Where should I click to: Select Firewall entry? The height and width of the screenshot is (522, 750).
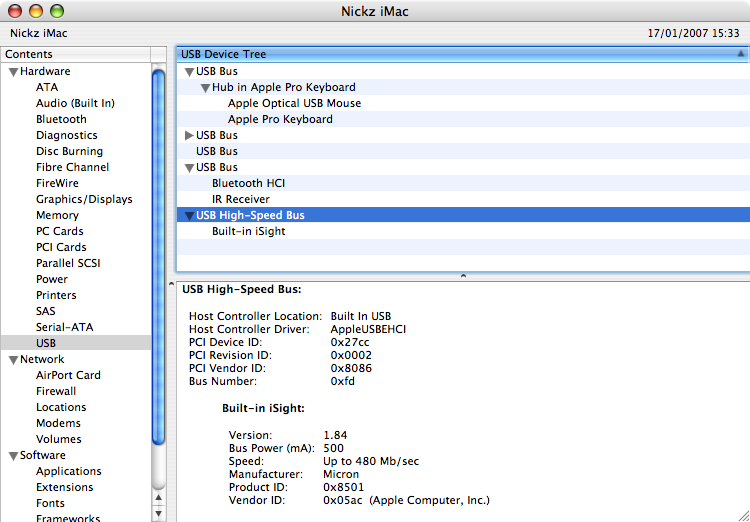pyautogui.click(x=56, y=391)
